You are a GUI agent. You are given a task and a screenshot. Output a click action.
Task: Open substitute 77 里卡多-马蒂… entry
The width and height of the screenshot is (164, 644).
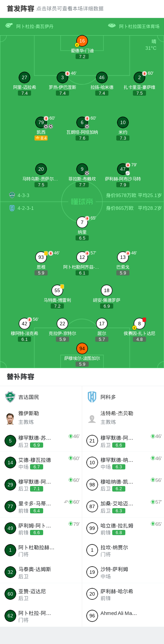click(41, 506)
